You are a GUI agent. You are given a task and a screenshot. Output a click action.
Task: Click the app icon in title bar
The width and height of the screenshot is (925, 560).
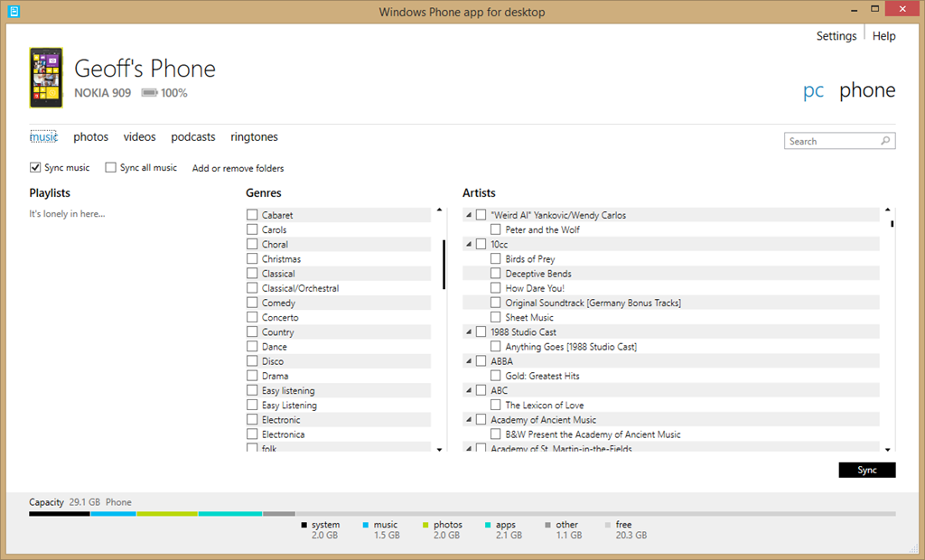click(x=13, y=12)
